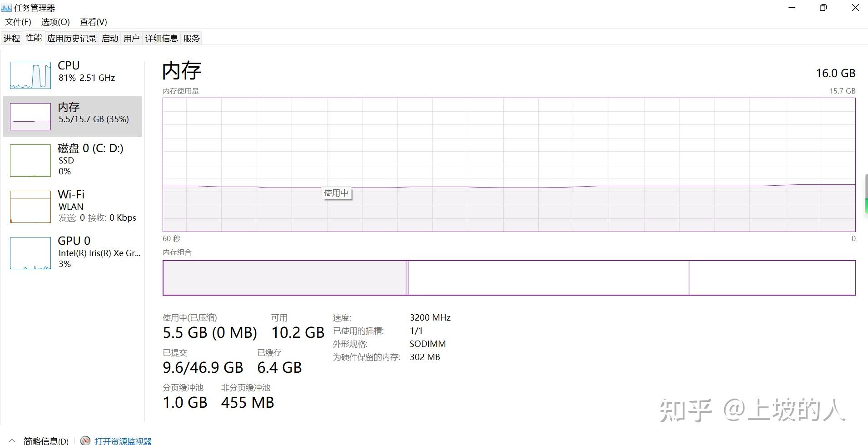Select the 内存 panel in the sidebar
The height and width of the screenshot is (445, 868).
(73, 116)
